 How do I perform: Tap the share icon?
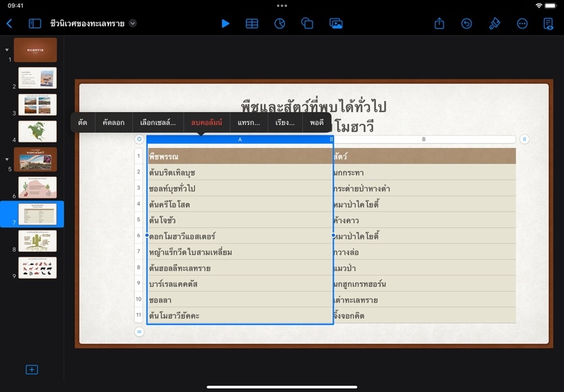click(x=439, y=24)
